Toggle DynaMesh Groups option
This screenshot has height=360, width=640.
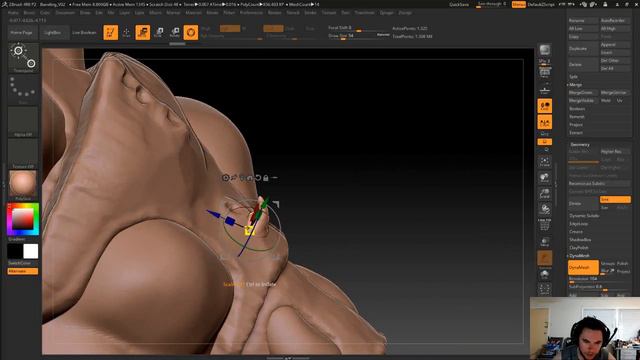pos(607,264)
